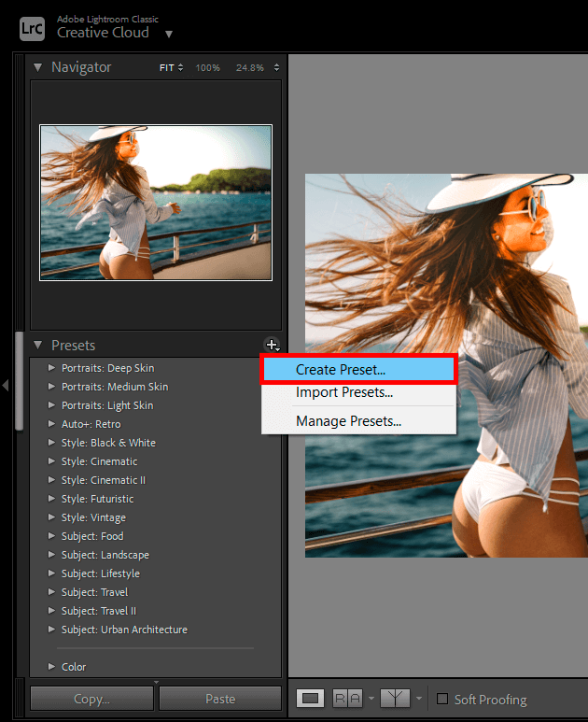Enable the Soft Proofing checkbox
Image resolution: width=588 pixels, height=722 pixels.
click(x=442, y=699)
